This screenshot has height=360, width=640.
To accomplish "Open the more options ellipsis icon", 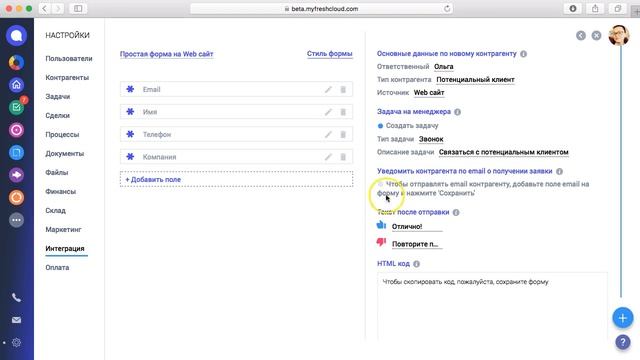I will coord(16,220).
